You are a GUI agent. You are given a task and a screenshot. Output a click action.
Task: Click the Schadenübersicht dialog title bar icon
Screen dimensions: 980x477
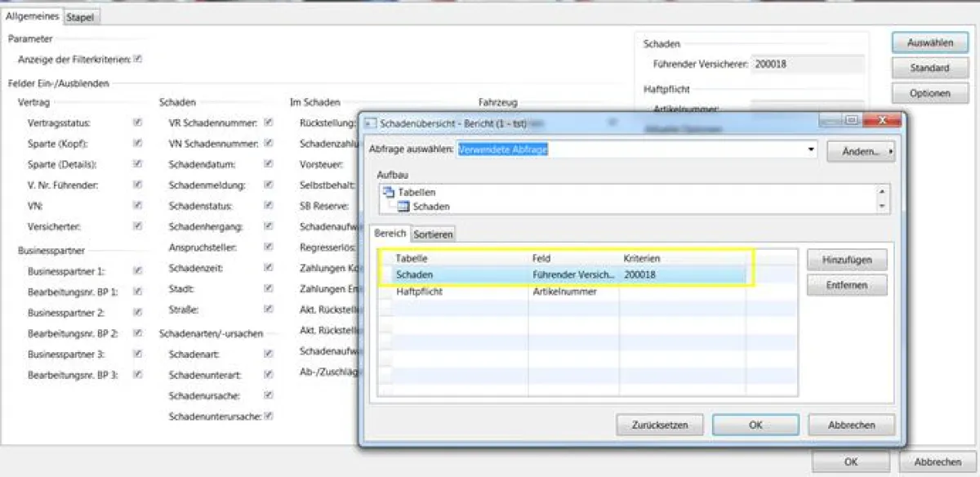tap(371, 123)
